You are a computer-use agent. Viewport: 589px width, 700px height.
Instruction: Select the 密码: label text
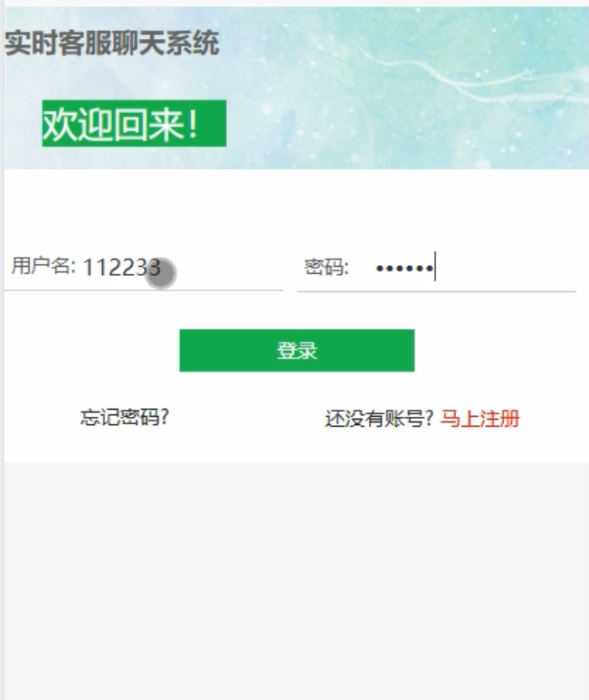pyautogui.click(x=327, y=268)
